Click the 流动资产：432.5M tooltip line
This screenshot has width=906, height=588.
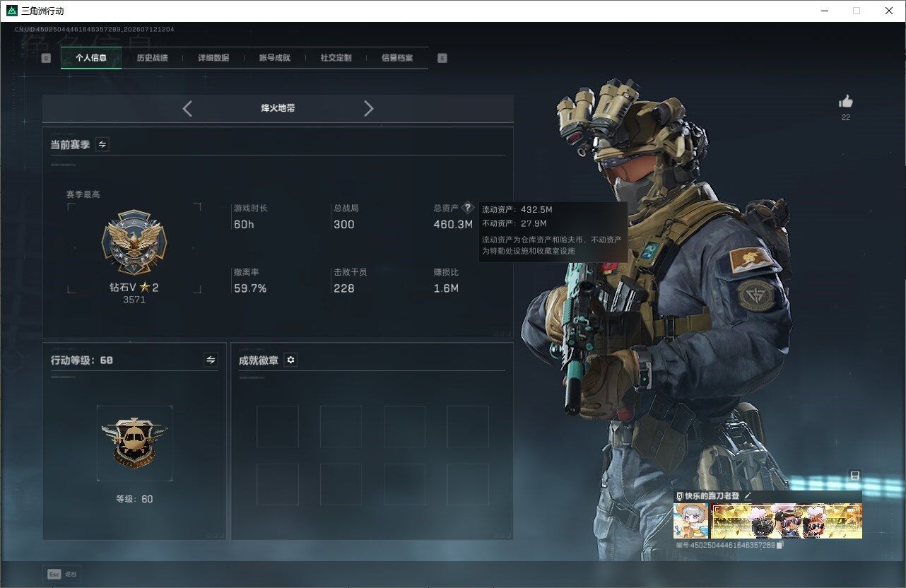[519, 209]
